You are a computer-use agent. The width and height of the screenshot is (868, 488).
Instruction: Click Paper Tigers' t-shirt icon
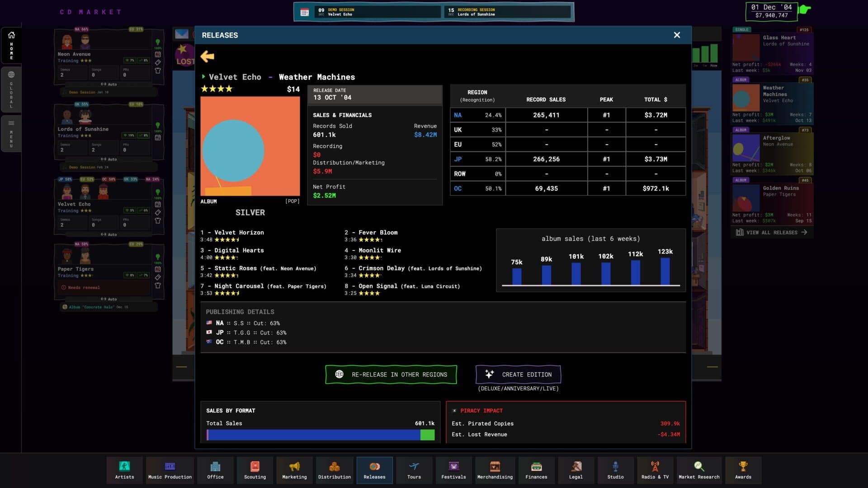[x=158, y=285]
